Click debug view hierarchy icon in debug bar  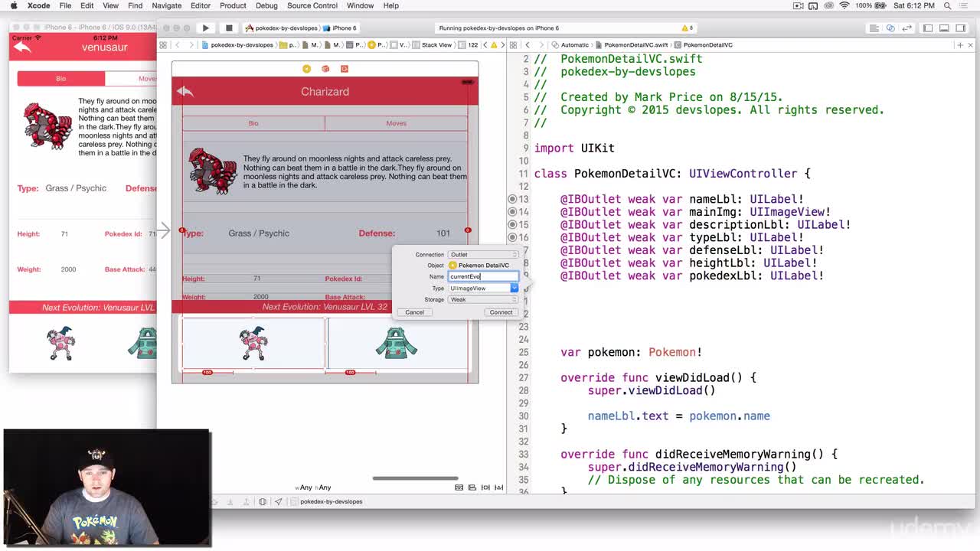[263, 502]
